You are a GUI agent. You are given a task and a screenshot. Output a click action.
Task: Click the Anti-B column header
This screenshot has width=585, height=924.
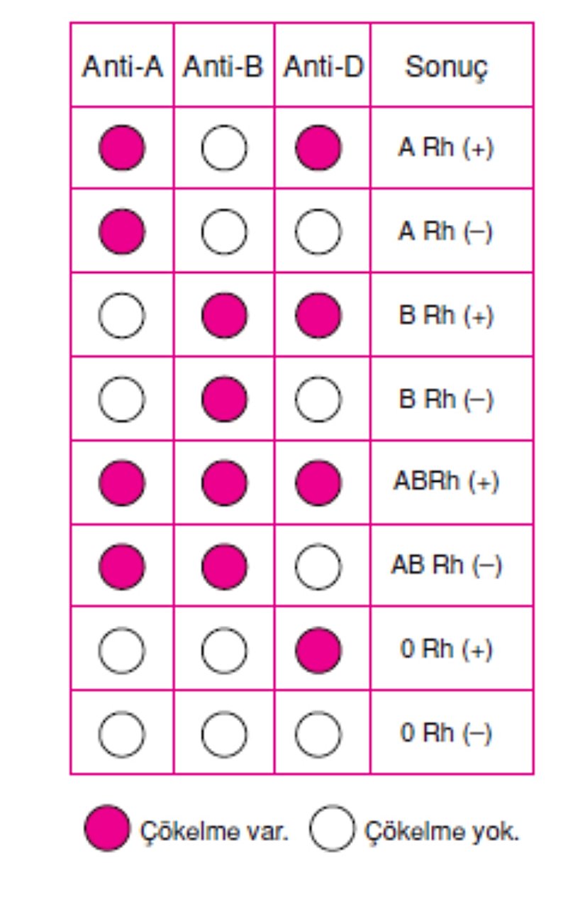click(x=223, y=67)
